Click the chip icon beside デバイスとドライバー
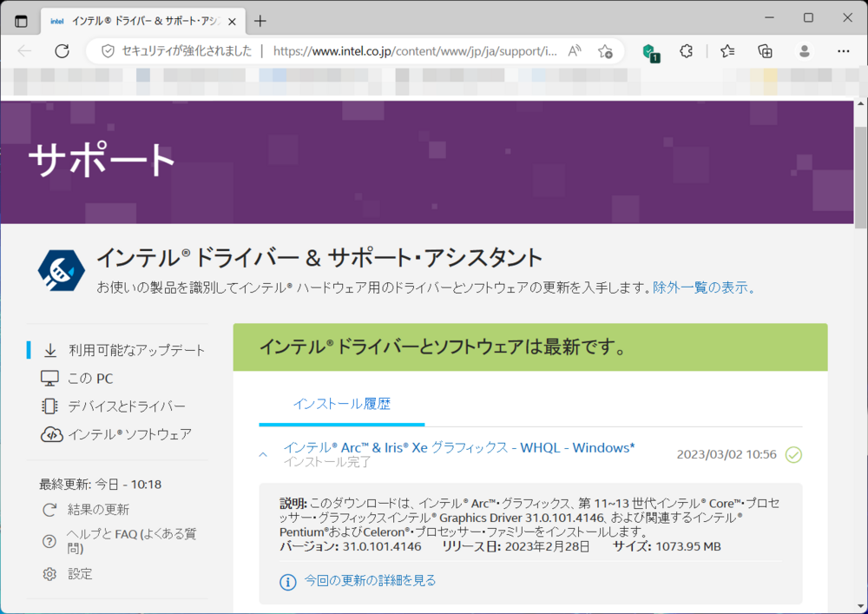 pyautogui.click(x=49, y=406)
